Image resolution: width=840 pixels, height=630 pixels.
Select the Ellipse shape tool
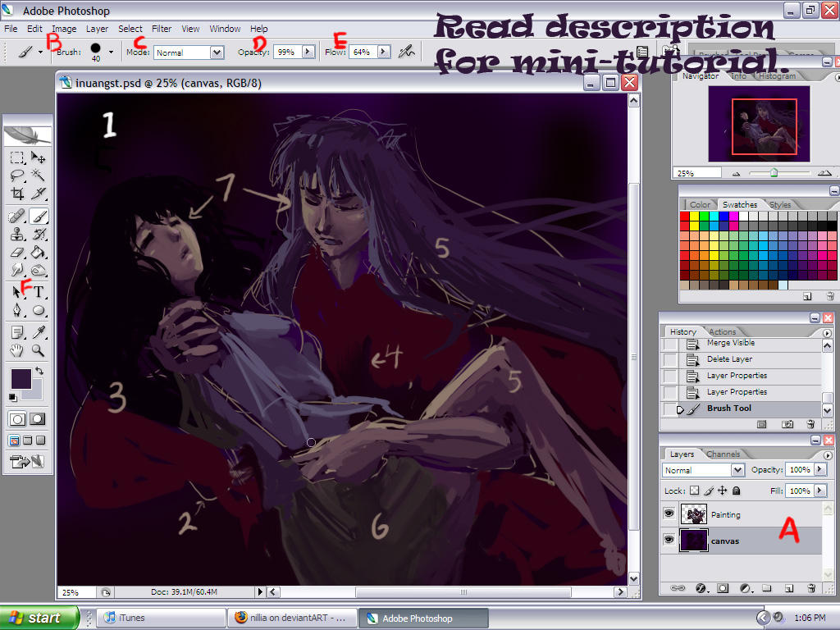click(38, 310)
